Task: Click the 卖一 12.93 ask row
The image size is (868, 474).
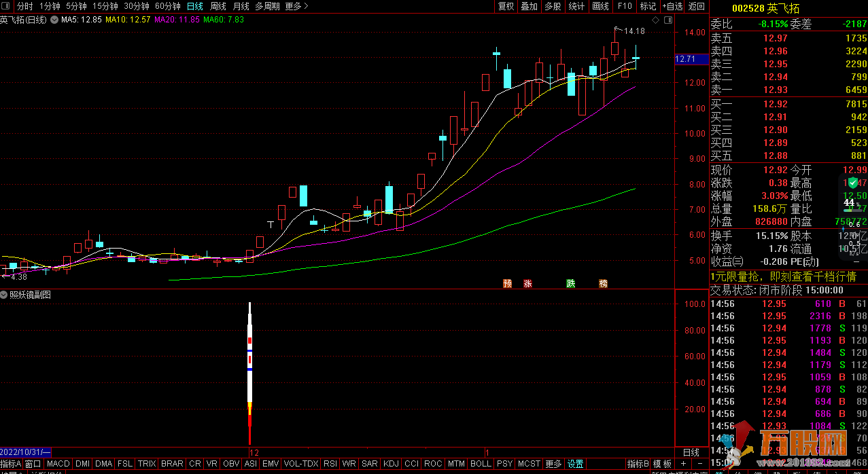Action: pyautogui.click(x=788, y=90)
